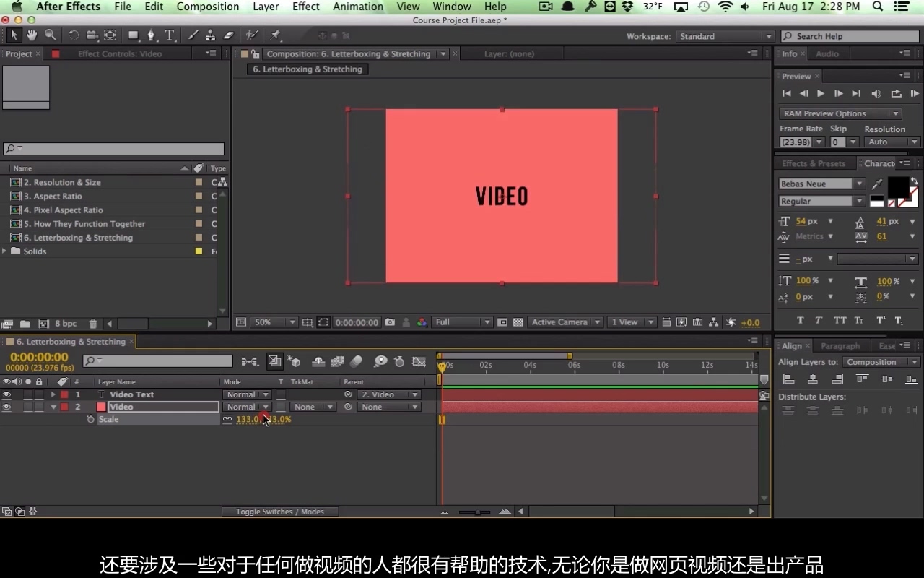Expand the Solids folder
The image size is (924, 578).
5,251
